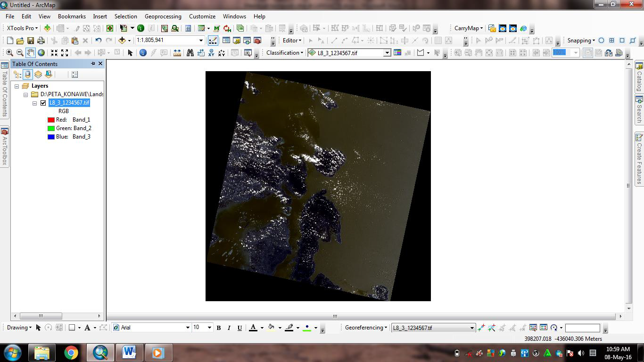The height and width of the screenshot is (362, 644).
Task: Open the Measure tool
Action: pos(178,53)
